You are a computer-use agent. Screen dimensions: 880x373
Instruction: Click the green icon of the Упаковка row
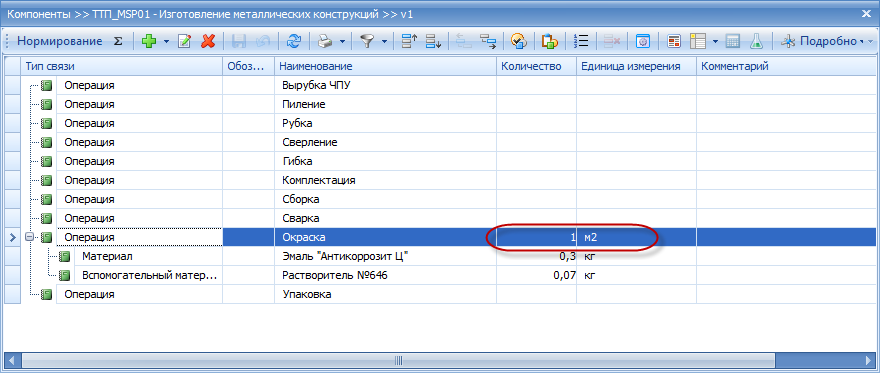(47, 294)
